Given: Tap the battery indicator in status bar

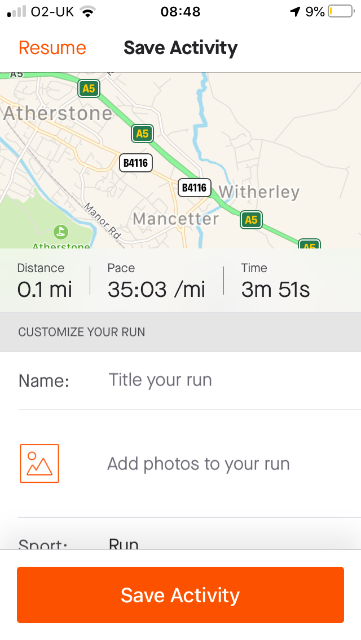Looking at the screenshot, I should coord(341,11).
